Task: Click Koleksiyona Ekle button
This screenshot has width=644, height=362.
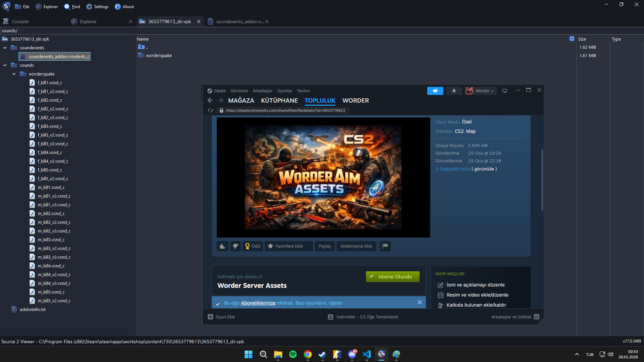Action: pyautogui.click(x=356, y=246)
